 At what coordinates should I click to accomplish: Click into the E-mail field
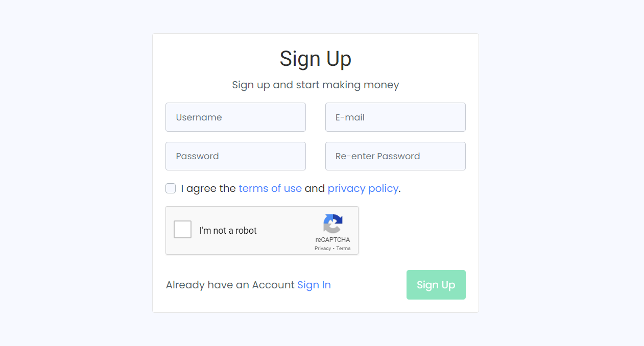click(x=395, y=117)
